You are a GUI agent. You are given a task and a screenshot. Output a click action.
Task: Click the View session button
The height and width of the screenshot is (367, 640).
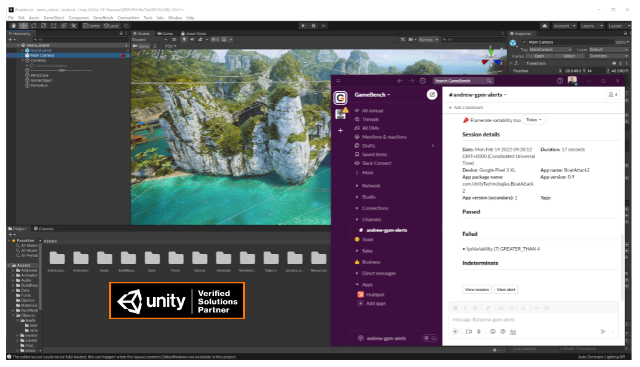pos(477,289)
